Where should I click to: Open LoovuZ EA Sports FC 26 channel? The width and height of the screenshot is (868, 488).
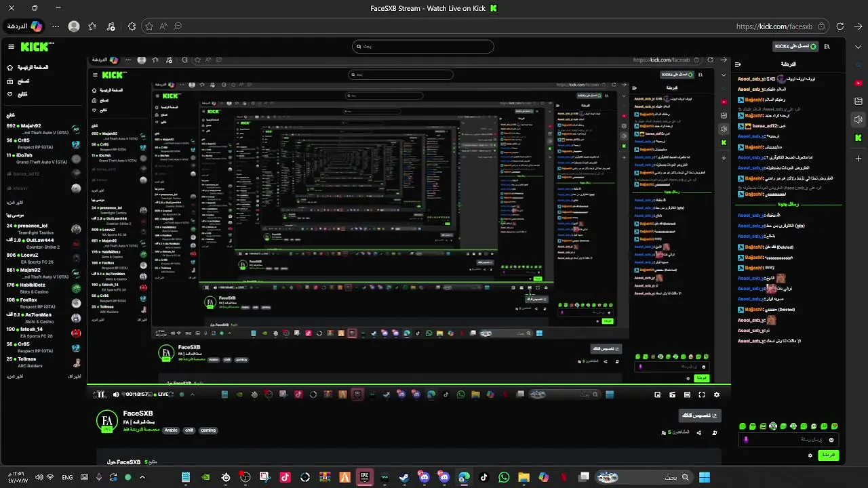[x=43, y=258]
